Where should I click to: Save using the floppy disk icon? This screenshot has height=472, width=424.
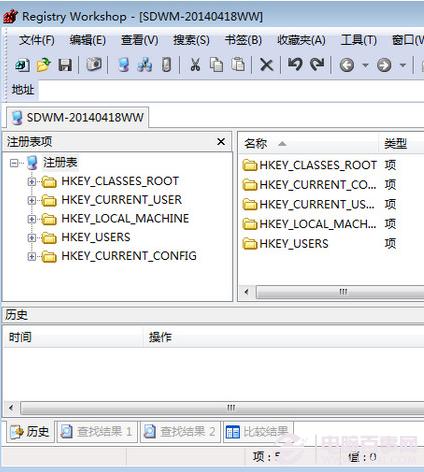[x=65, y=65]
